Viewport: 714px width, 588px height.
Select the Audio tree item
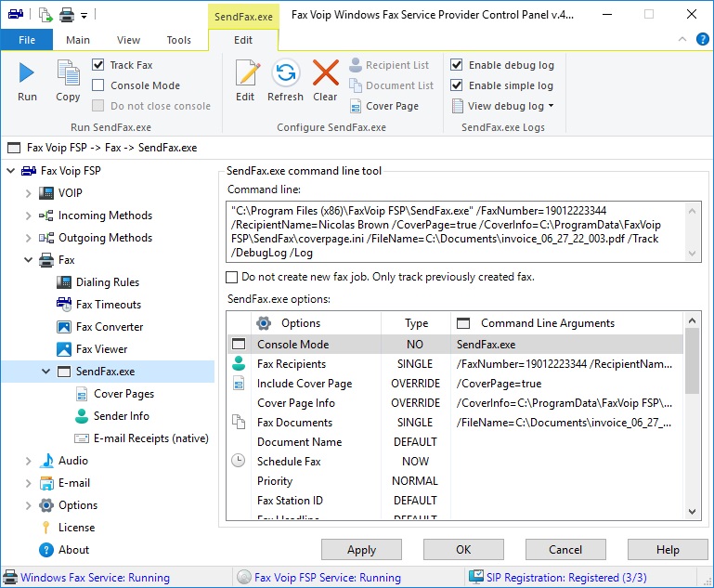coord(72,461)
